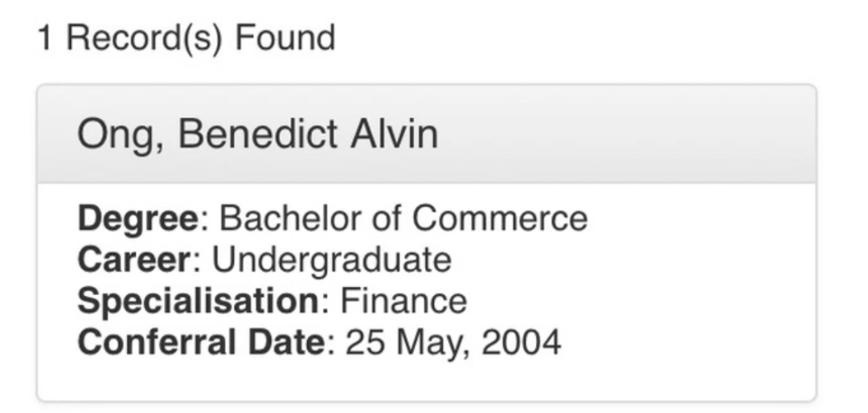Click the name "Benedict" in card header
This screenshot has height=413, width=868.
coord(257,134)
